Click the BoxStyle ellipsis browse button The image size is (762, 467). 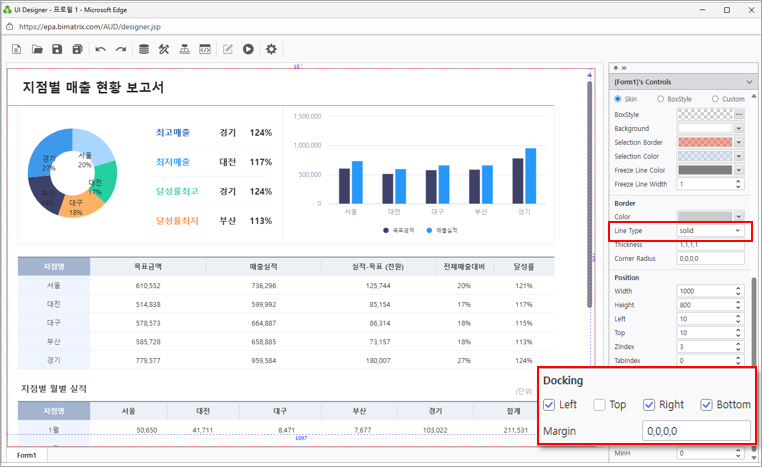click(739, 115)
